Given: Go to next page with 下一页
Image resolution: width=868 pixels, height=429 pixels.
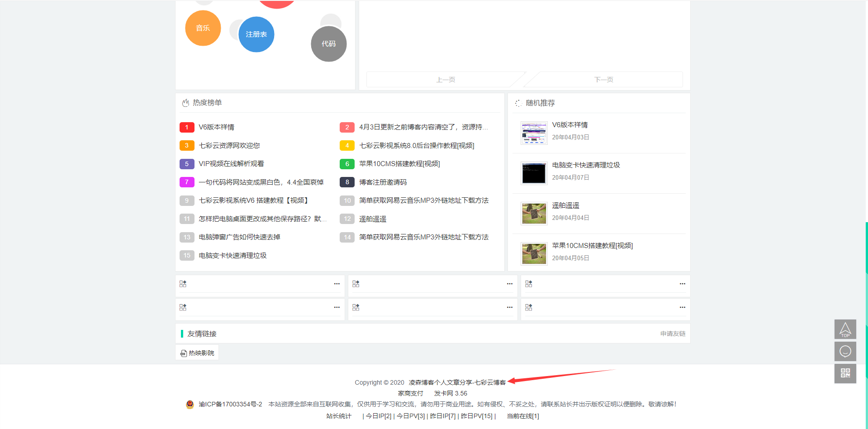Looking at the screenshot, I should 603,80.
